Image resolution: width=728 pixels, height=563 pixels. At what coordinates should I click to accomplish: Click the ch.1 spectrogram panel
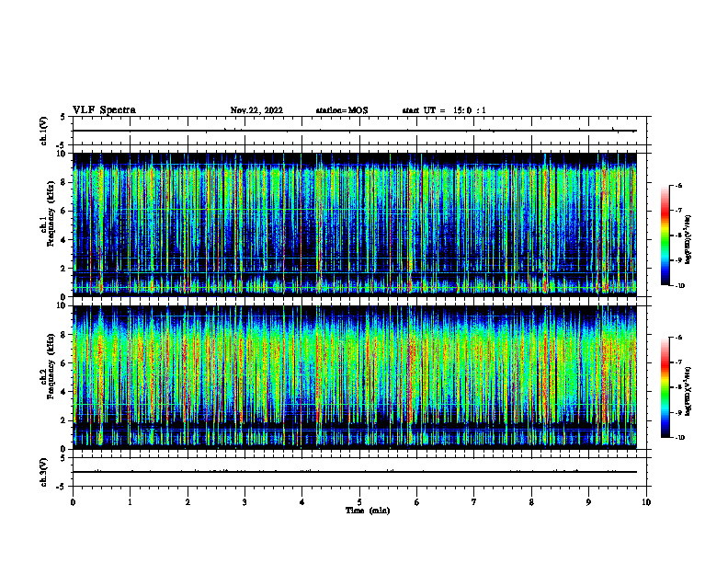[x=355, y=224]
